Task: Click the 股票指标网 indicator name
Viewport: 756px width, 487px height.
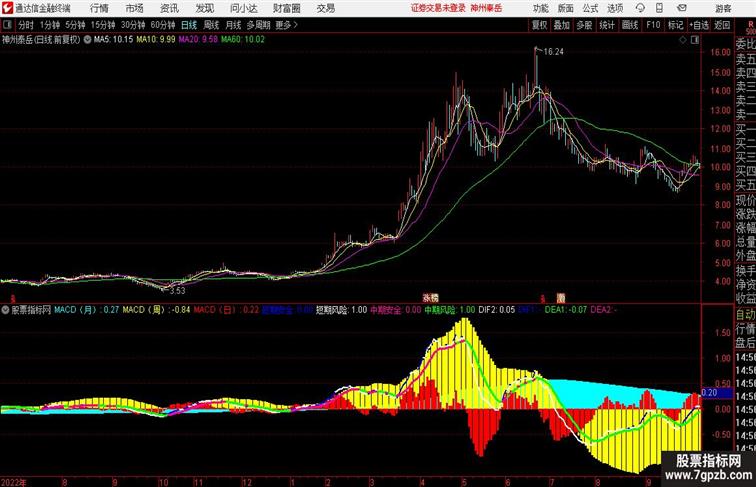Action: pyautogui.click(x=31, y=310)
